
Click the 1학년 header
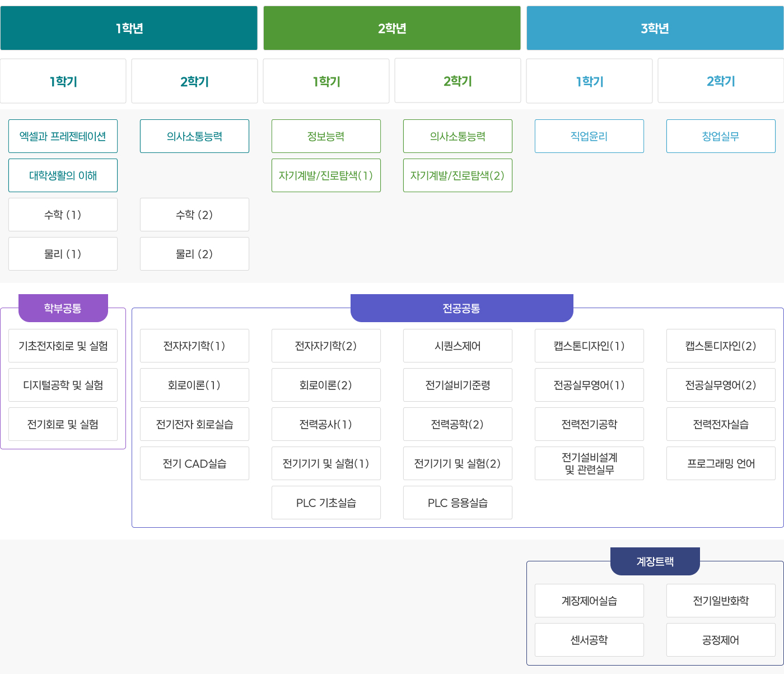(x=129, y=28)
